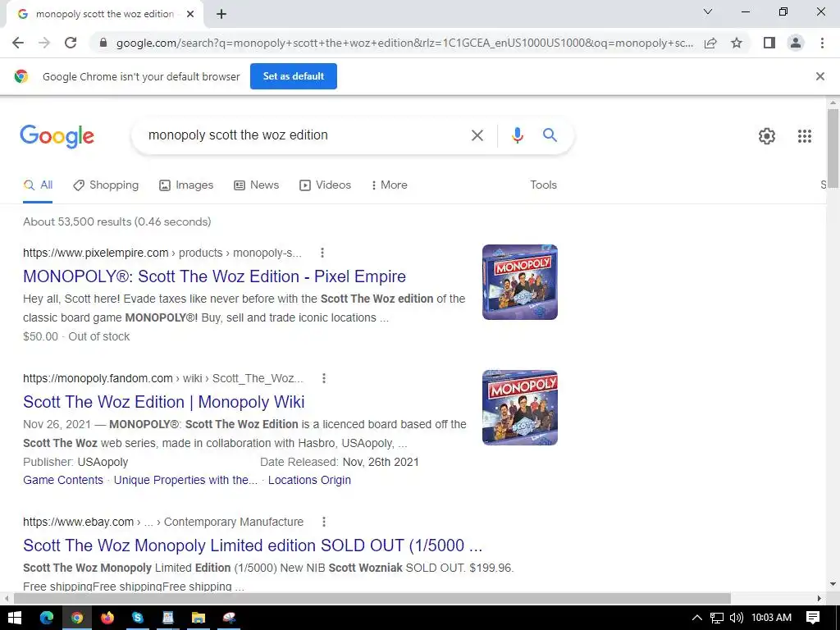Open options for the pixelempire.com result
The height and width of the screenshot is (630, 840).
click(322, 253)
